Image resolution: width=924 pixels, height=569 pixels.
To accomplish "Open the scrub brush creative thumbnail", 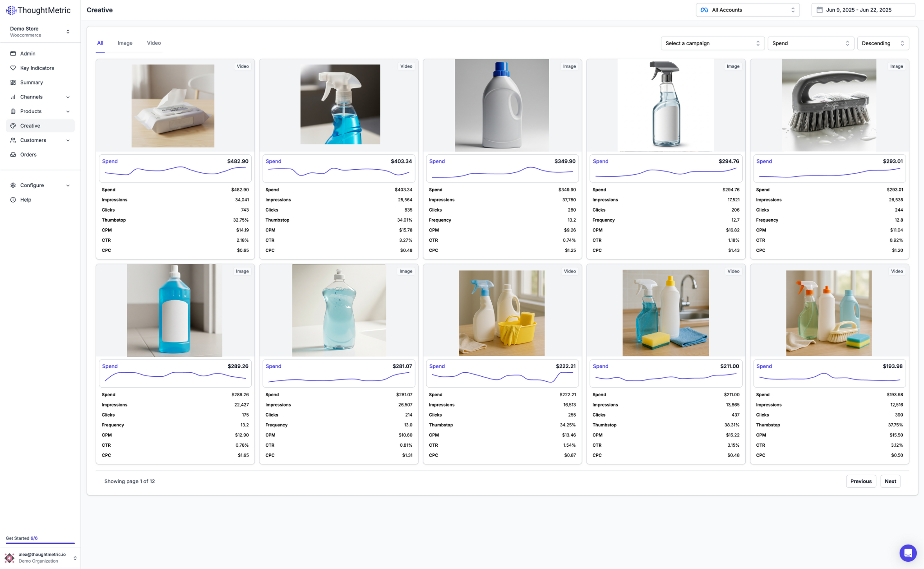I will 829,105.
